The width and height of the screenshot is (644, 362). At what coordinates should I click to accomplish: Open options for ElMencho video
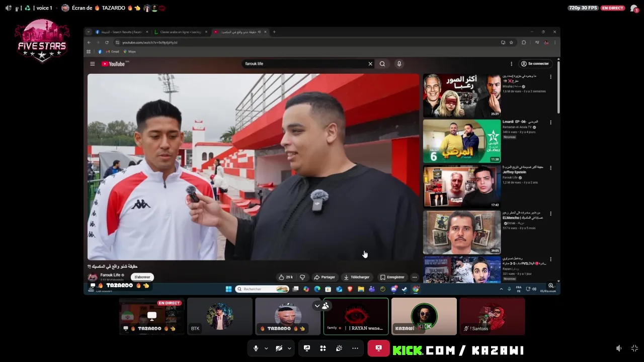coord(550,214)
